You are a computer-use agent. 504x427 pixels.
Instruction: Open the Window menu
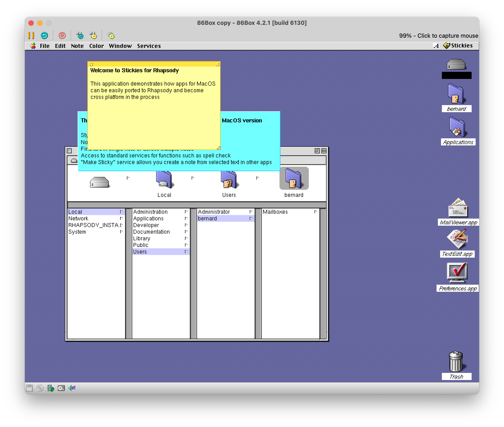coord(120,46)
